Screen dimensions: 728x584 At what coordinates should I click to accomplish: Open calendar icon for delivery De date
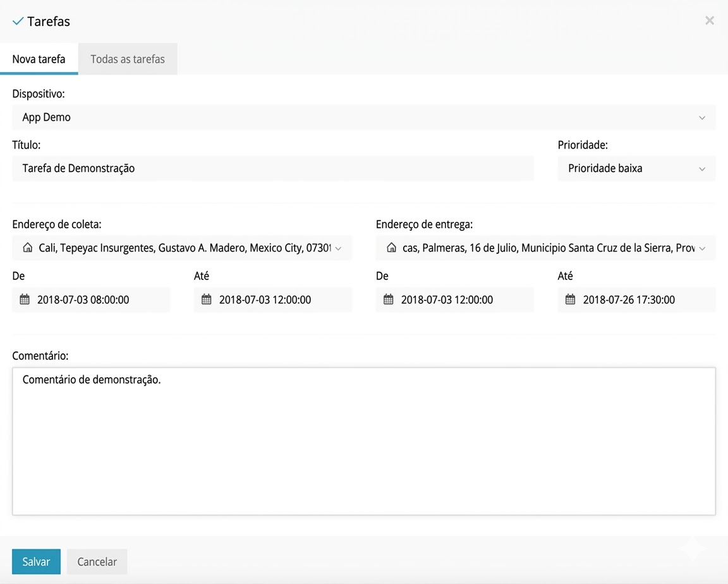pyautogui.click(x=389, y=300)
